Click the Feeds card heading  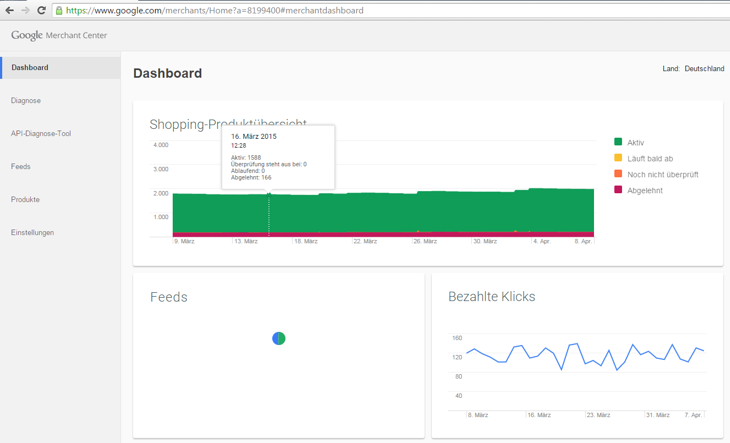pyautogui.click(x=169, y=297)
